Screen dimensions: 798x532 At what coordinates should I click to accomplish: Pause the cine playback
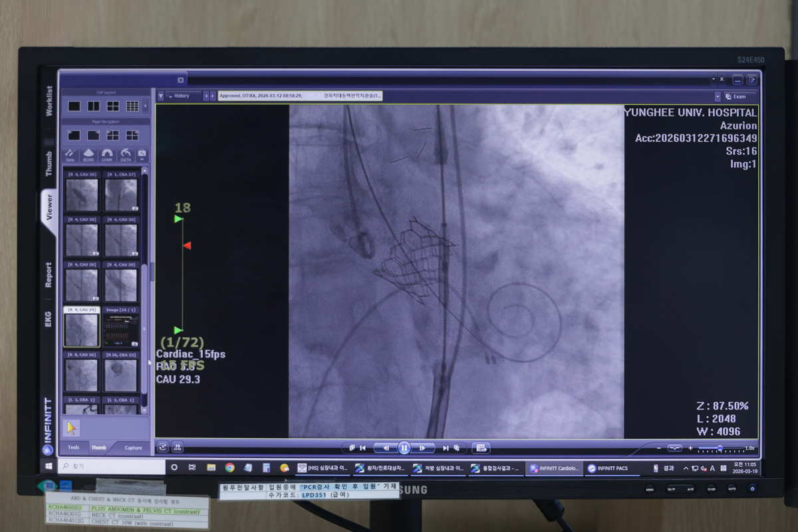(x=404, y=448)
